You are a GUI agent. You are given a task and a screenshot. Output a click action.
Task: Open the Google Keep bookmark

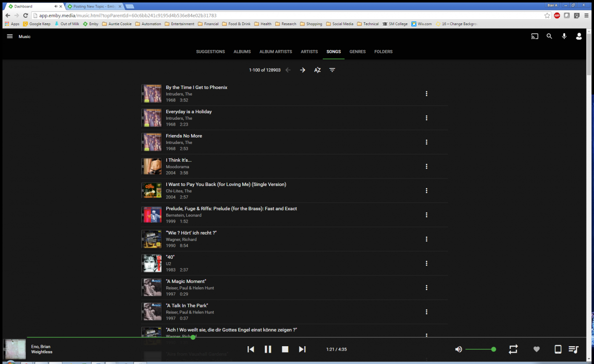[x=37, y=24]
